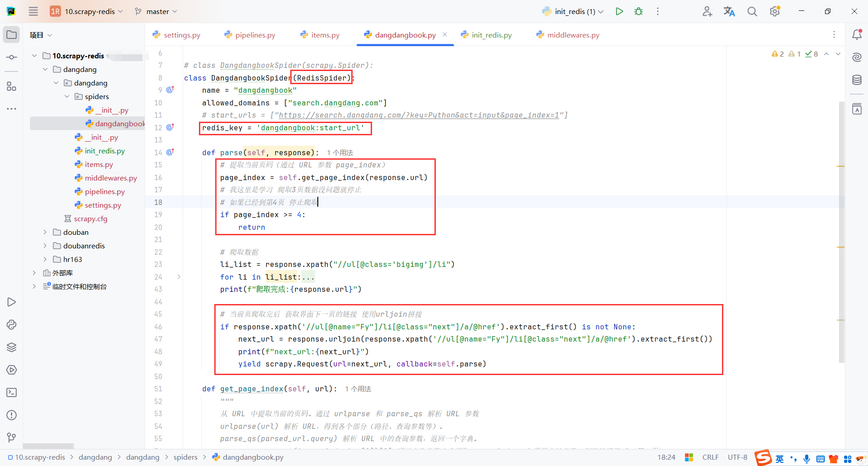Open the right sidebar document icon
Viewport: 868px width, 466px height.
(x=857, y=109)
